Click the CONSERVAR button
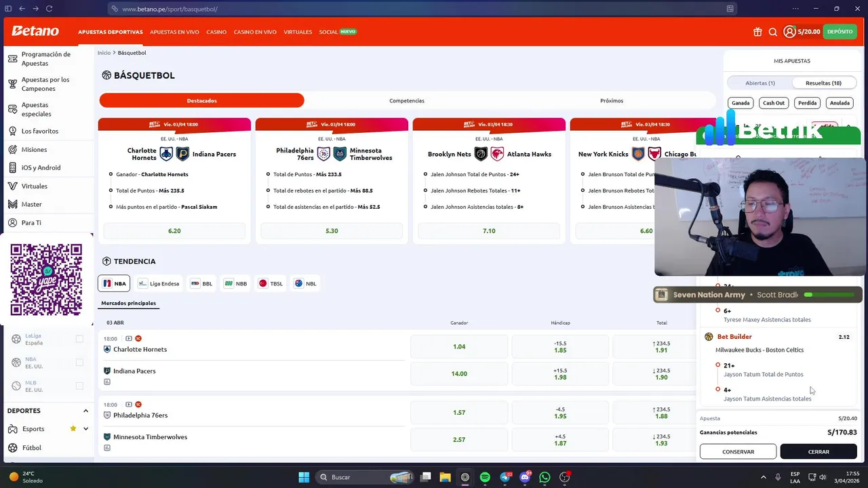This screenshot has height=488, width=868. coord(738,451)
